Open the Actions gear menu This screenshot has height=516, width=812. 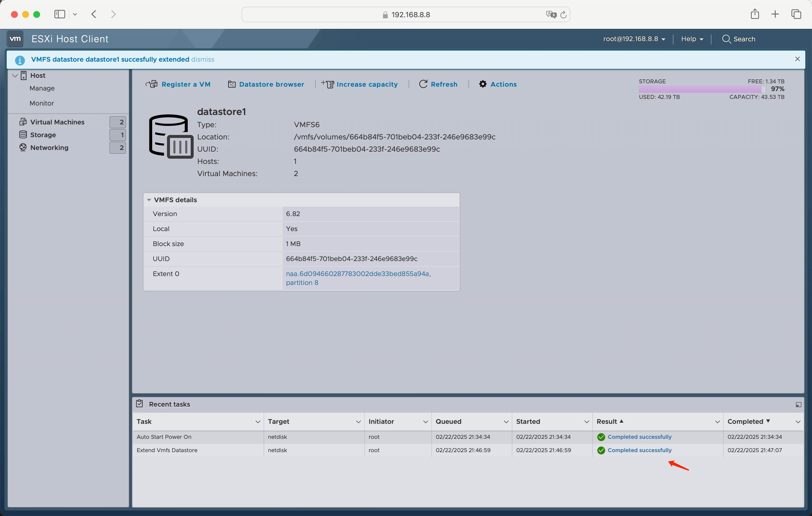click(498, 84)
